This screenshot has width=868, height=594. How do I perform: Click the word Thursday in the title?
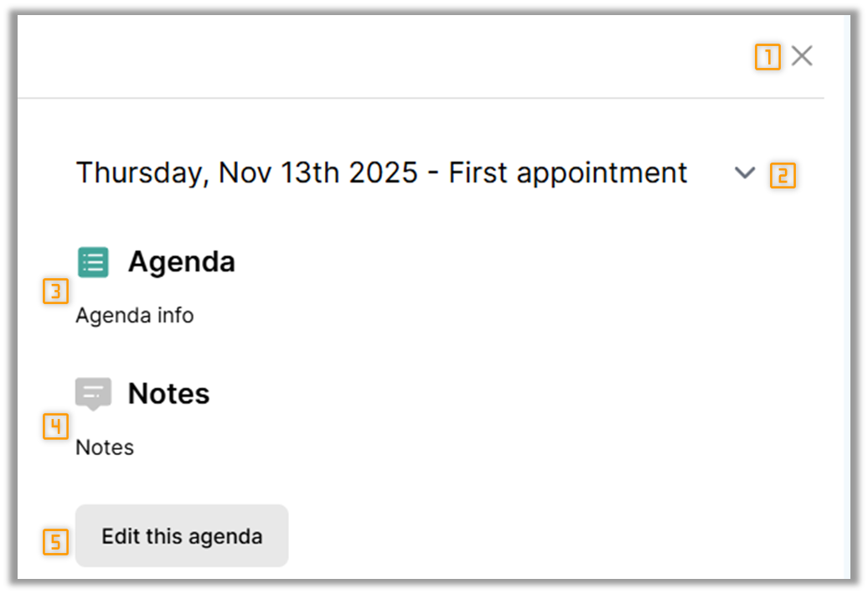(138, 173)
